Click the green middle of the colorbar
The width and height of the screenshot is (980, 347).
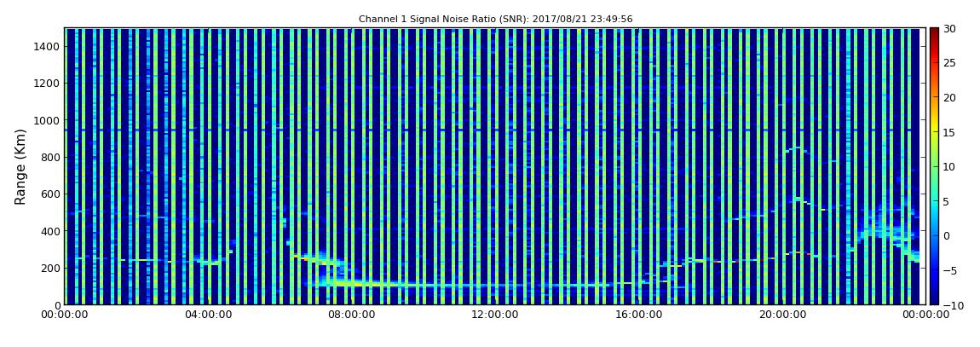[x=934, y=166]
